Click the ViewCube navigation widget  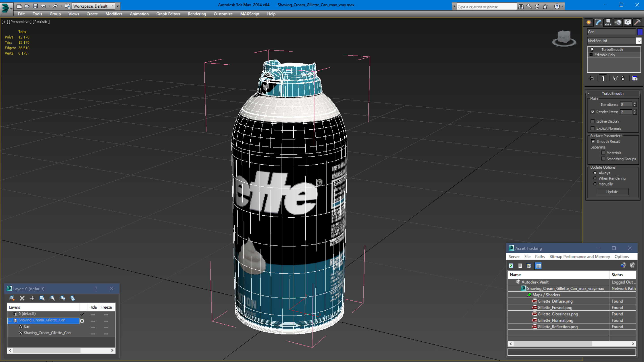[x=564, y=38]
